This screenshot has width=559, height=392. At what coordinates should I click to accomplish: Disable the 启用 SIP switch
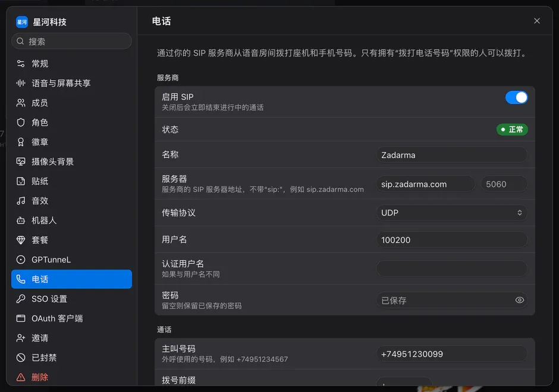(516, 97)
